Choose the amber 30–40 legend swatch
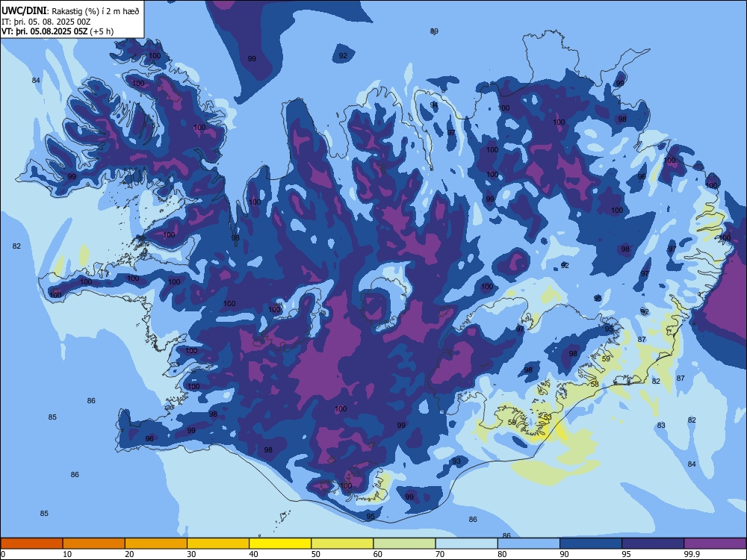The image size is (747, 560). pos(218,544)
